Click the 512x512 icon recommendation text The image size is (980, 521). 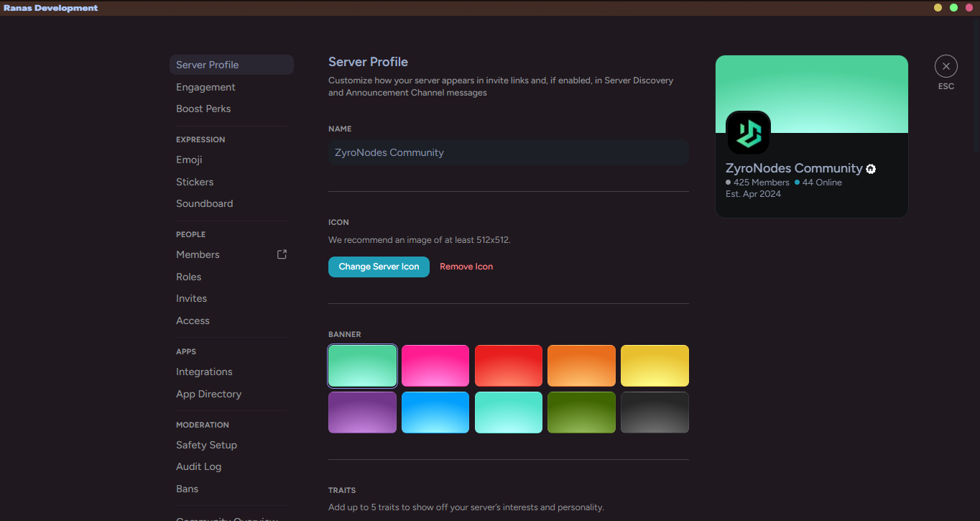pos(420,240)
